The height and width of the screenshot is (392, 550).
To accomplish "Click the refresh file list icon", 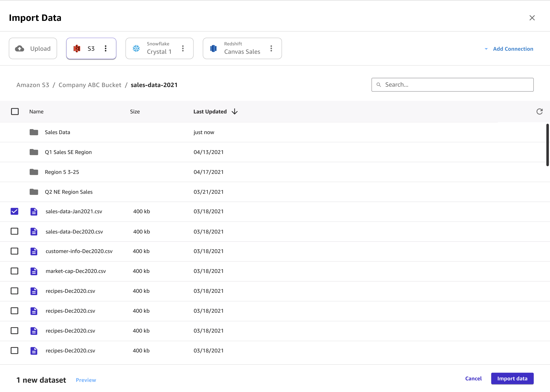I will tap(539, 112).
